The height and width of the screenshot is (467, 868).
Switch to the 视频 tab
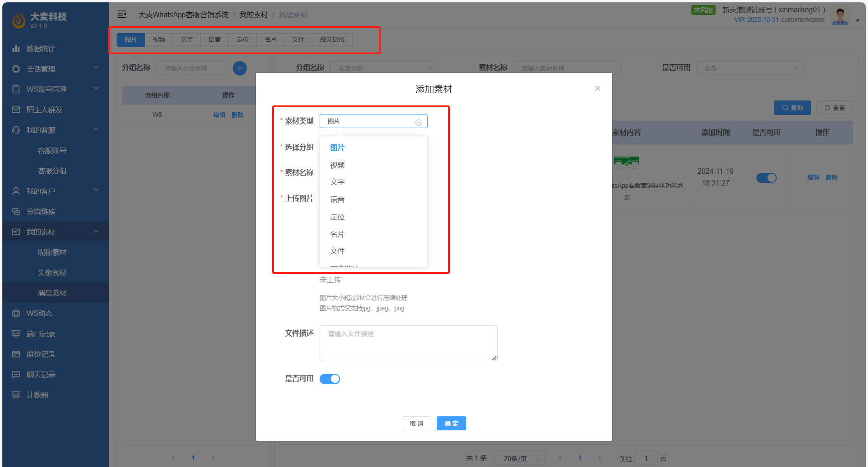[x=159, y=40]
